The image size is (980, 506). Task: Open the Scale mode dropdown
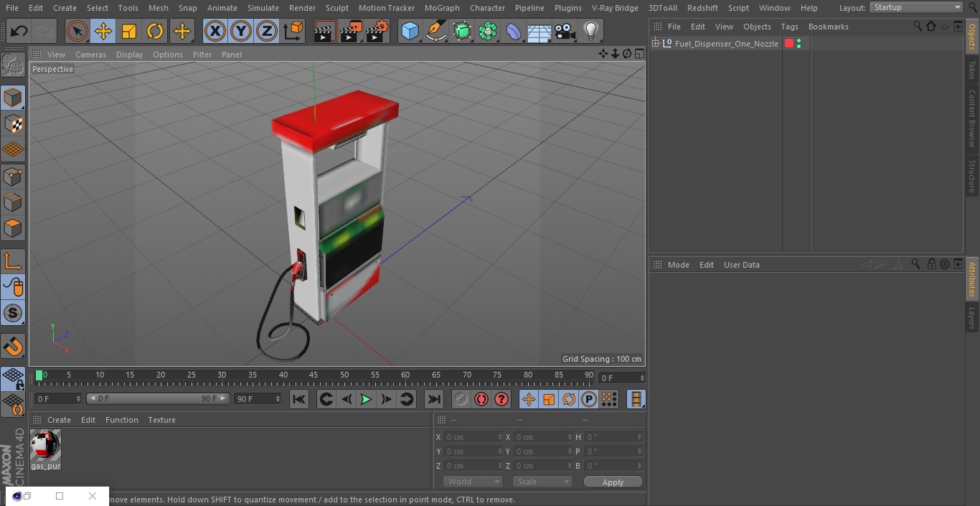coord(542,482)
